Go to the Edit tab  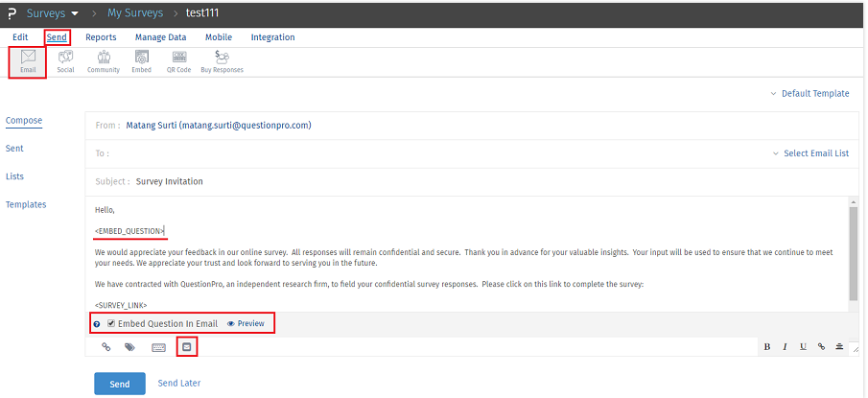tap(20, 37)
